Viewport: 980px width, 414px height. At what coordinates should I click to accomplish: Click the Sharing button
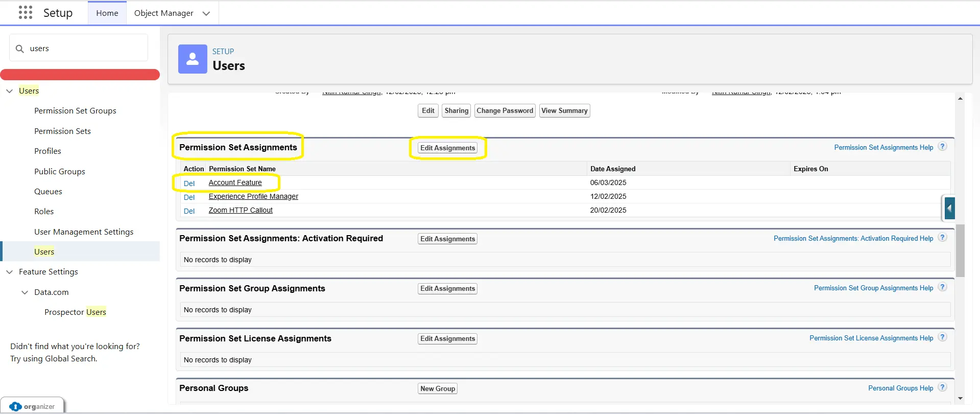[x=456, y=111]
